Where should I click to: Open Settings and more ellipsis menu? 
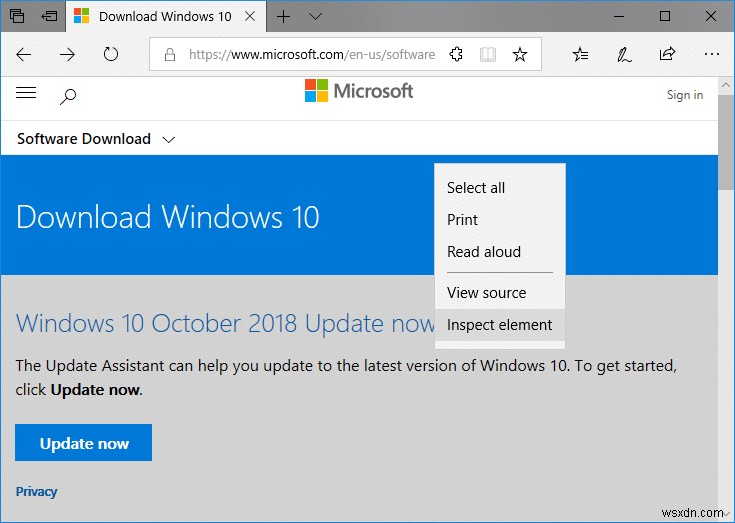pyautogui.click(x=712, y=54)
